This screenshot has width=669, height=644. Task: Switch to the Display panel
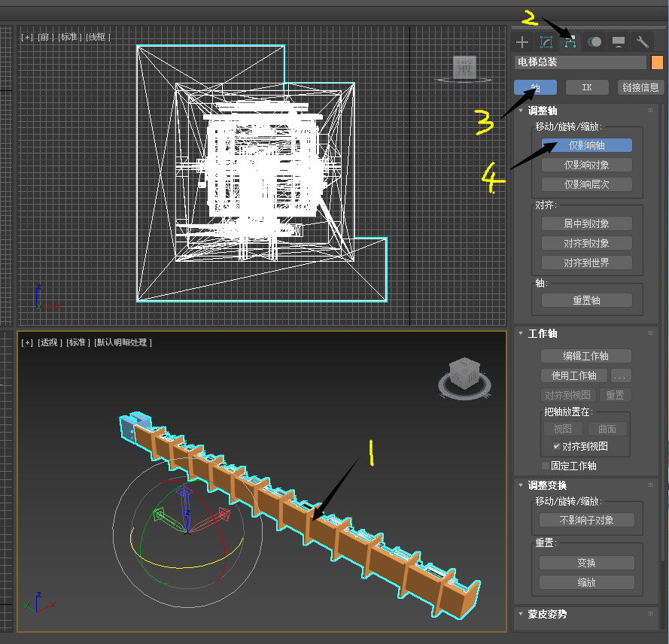[618, 41]
